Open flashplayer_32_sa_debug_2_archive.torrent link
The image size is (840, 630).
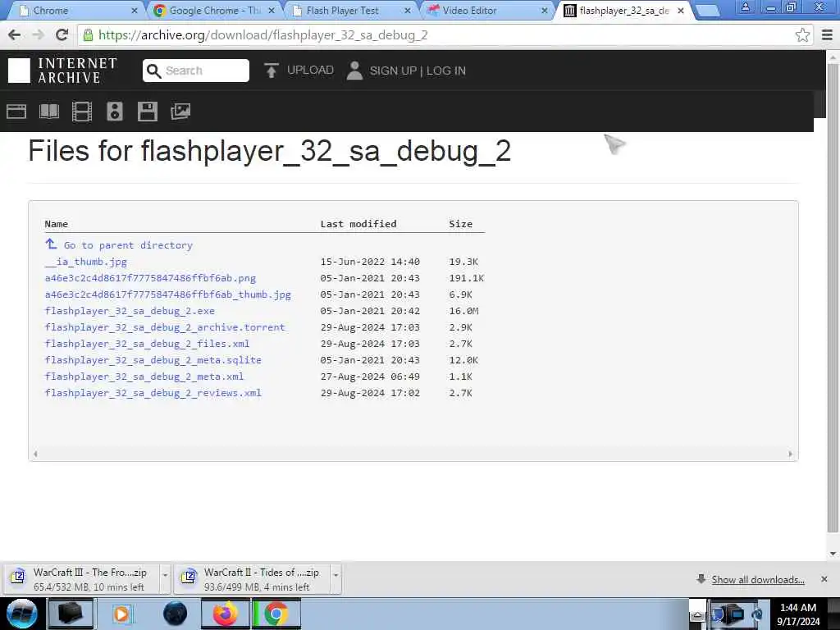[165, 326]
